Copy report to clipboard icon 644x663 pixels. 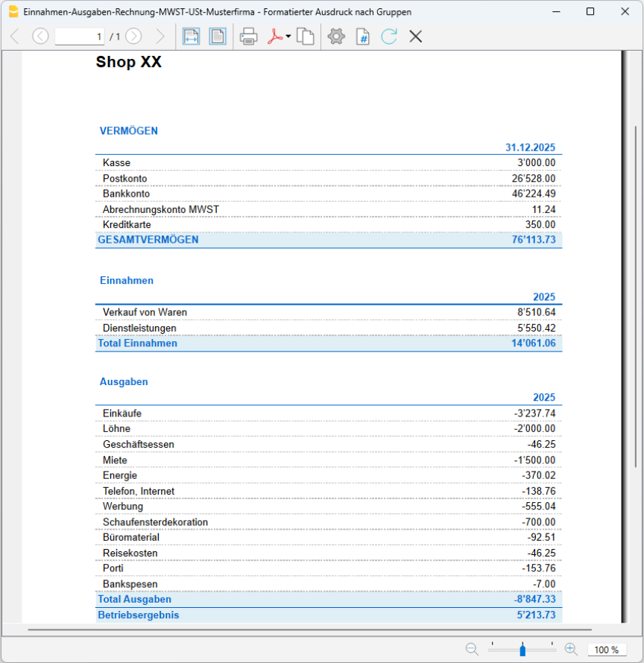click(x=305, y=37)
